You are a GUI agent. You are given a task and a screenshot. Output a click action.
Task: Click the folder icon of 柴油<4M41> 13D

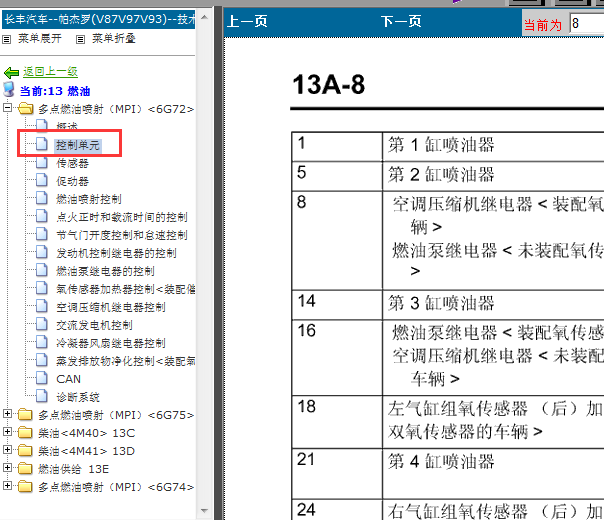pyautogui.click(x=25, y=450)
